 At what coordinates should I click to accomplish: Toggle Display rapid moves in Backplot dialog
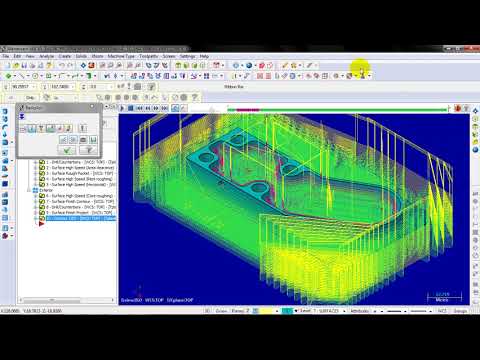click(x=51, y=128)
